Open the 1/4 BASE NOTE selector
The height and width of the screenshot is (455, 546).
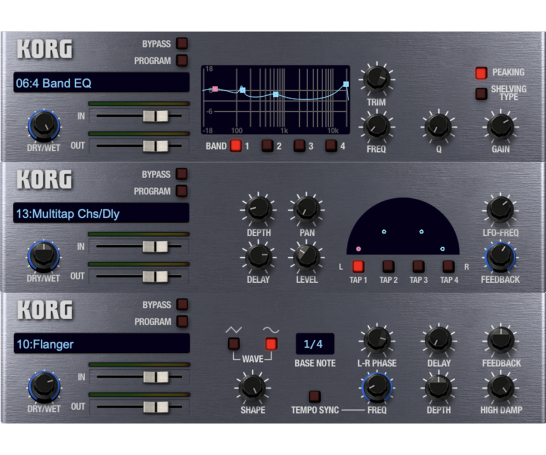point(315,344)
